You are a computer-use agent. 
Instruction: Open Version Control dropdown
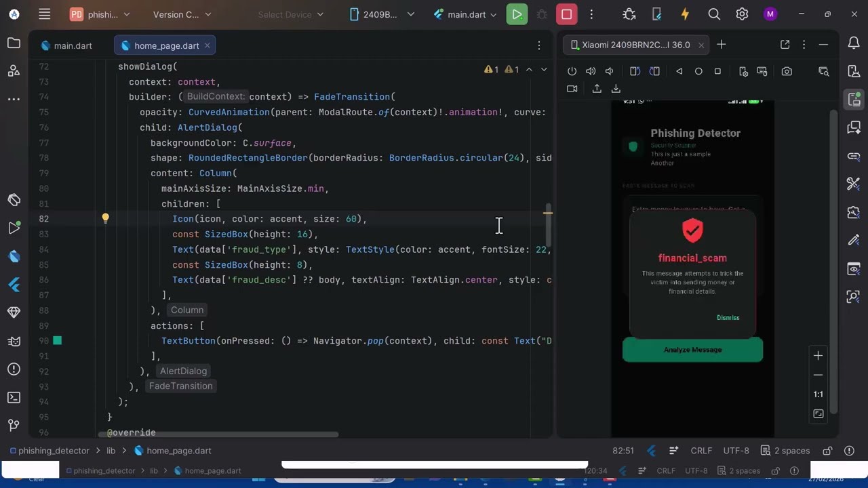tap(182, 14)
